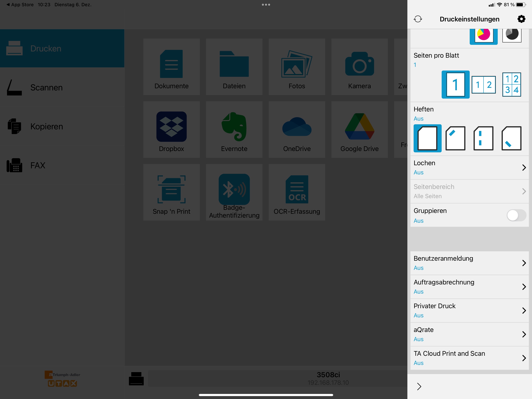Select the Kopieren sidebar item
Screen dimensions: 532x399
(62, 126)
